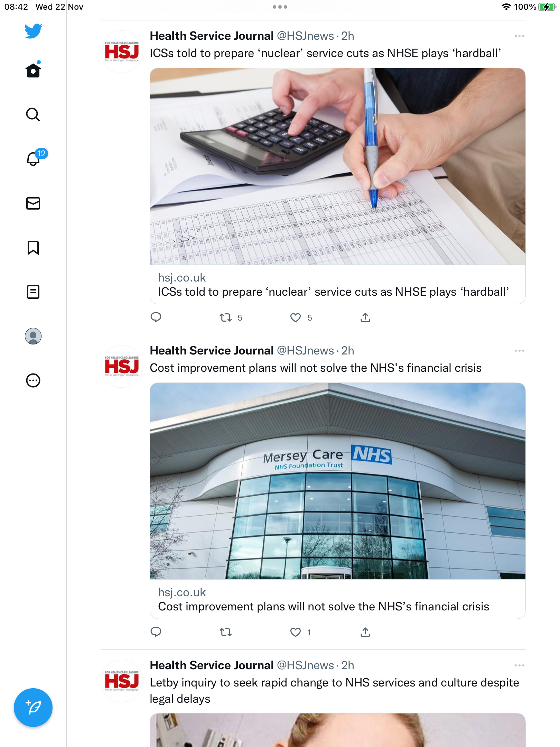The image size is (560, 747).
Task: Compose a new tweet
Action: coord(33,707)
